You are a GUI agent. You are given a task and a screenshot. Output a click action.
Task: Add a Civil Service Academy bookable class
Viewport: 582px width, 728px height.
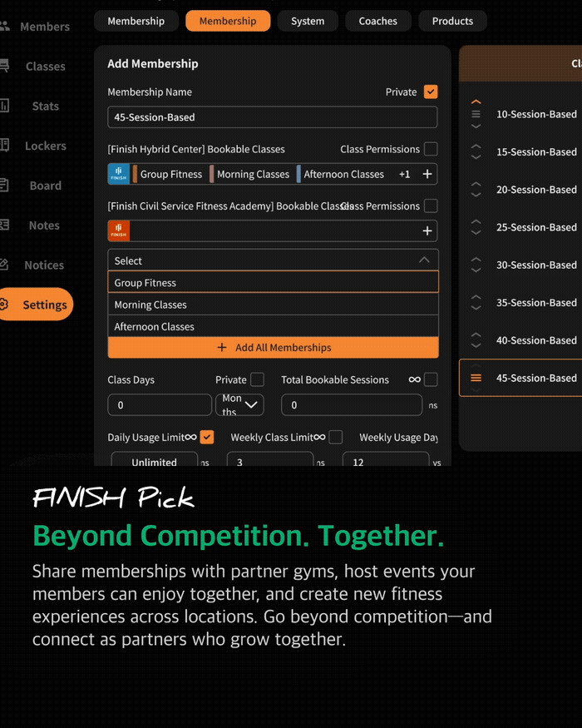pos(427,230)
